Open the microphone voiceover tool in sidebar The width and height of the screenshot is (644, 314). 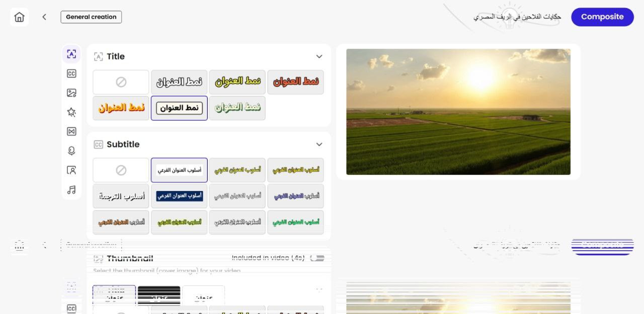click(71, 151)
